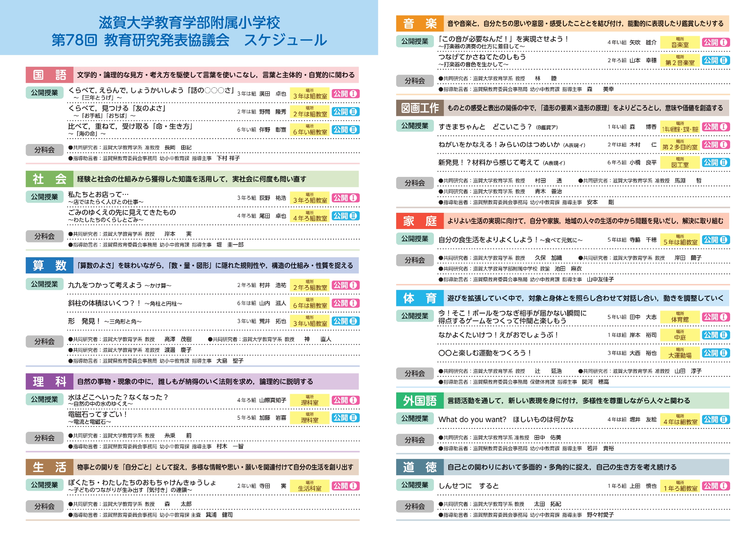Click the 公開Ⅱ badge in the 野間 隆秀 row

[346, 112]
